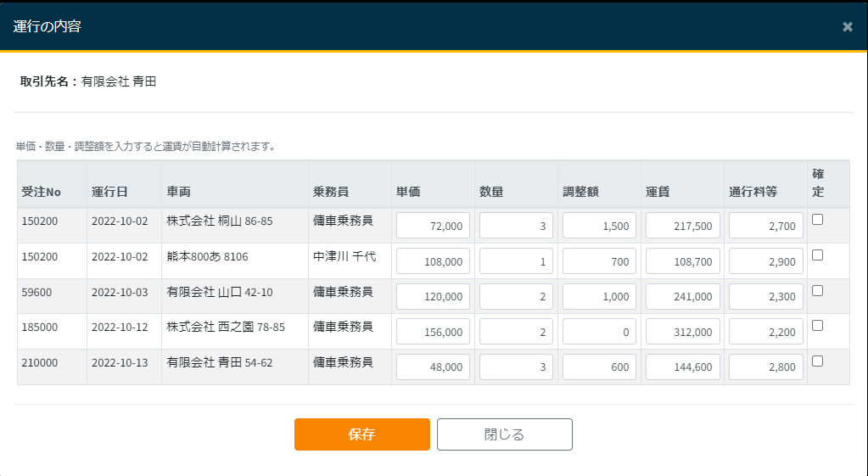Enable 確定 for the 有限会社 山口 42-10 row
This screenshot has height=476, width=868.
click(x=817, y=290)
